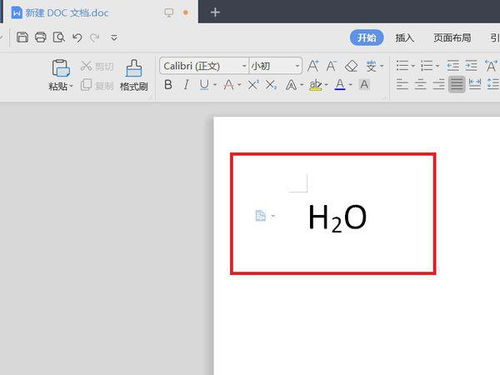Apply subscript formatting

pyautogui.click(x=271, y=85)
